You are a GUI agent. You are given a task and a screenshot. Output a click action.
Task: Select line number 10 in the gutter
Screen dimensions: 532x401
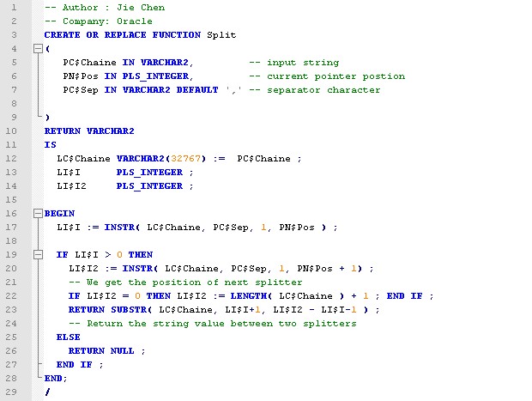point(12,131)
